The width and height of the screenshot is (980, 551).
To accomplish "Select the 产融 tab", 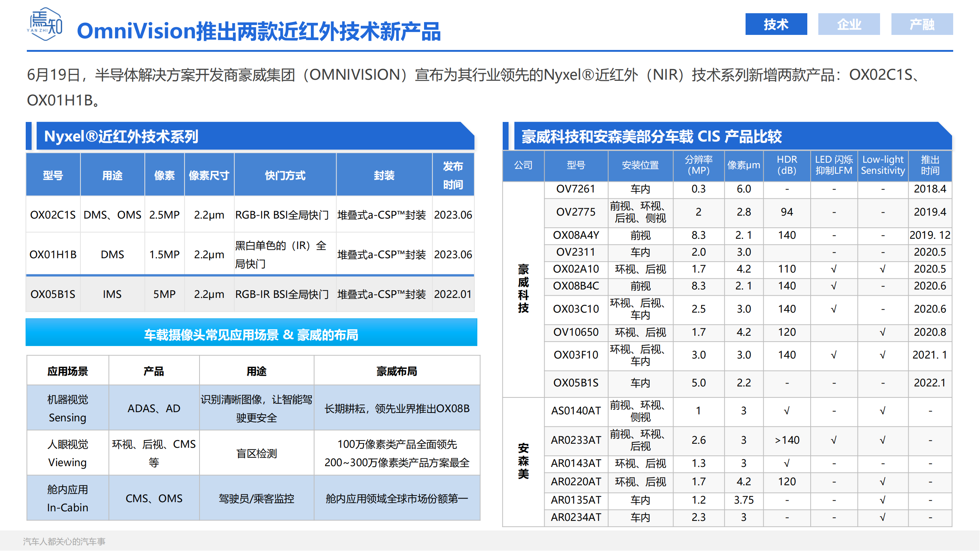I will (x=922, y=24).
